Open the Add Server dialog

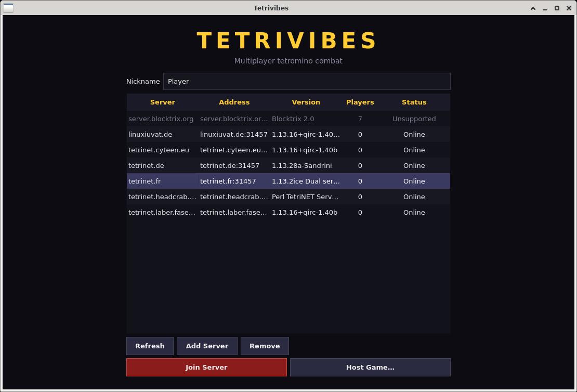point(207,346)
